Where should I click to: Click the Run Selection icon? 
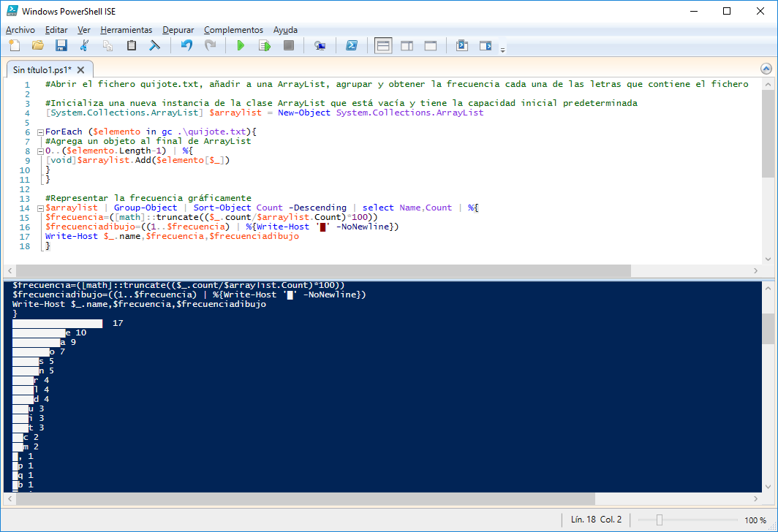pos(265,46)
